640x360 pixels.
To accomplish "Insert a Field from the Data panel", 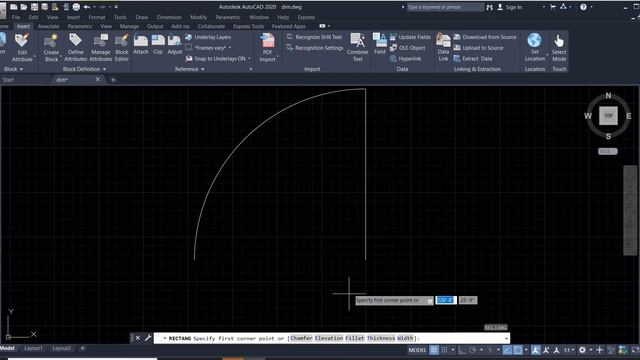I will point(380,44).
